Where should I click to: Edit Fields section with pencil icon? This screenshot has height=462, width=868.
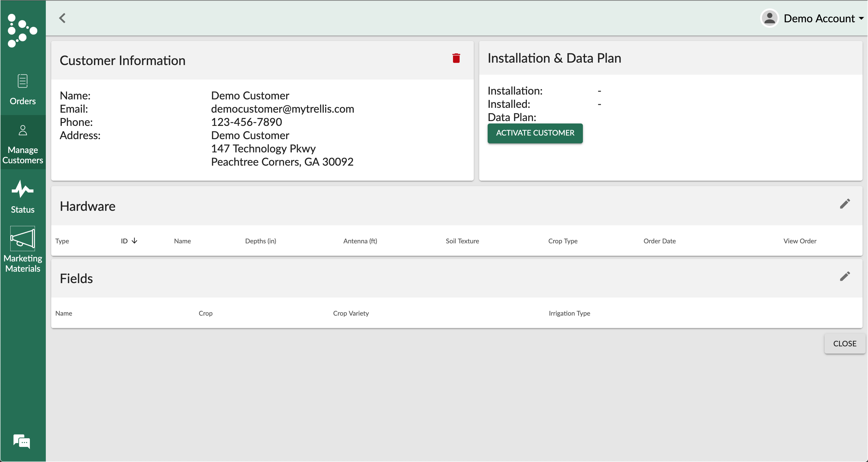coord(845,276)
